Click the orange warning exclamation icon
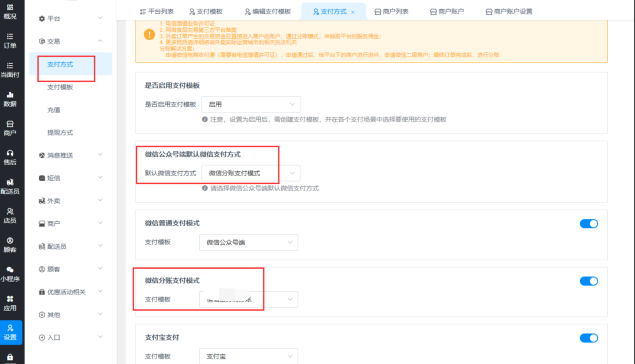Screen dimensions: 635x364 [149, 34]
